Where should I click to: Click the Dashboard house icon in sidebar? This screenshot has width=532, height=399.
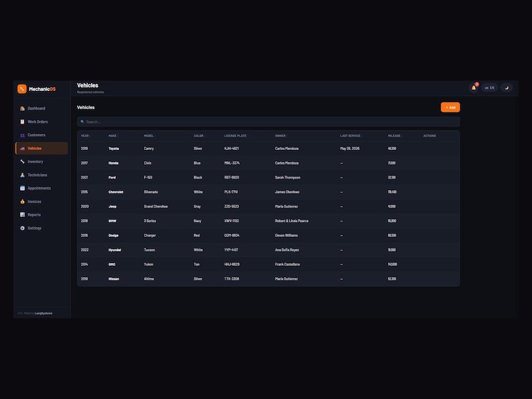[22, 108]
